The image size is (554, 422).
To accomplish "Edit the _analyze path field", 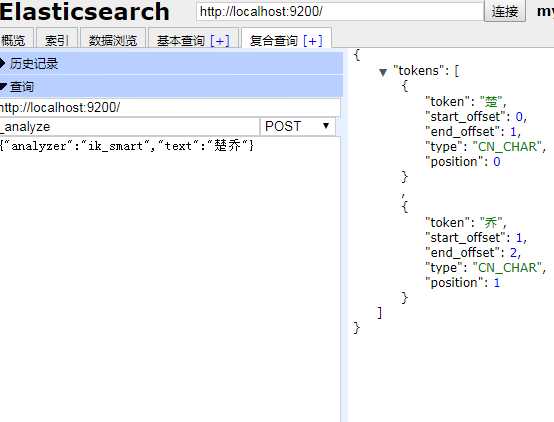I will [129, 127].
